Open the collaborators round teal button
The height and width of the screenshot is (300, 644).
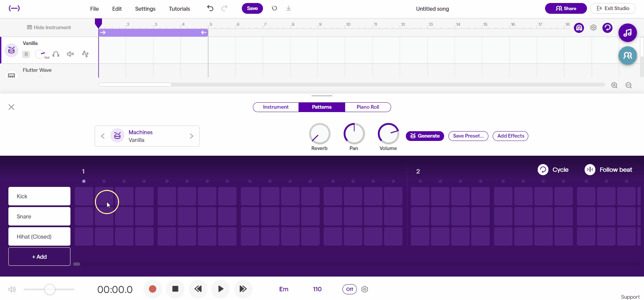coord(628,55)
